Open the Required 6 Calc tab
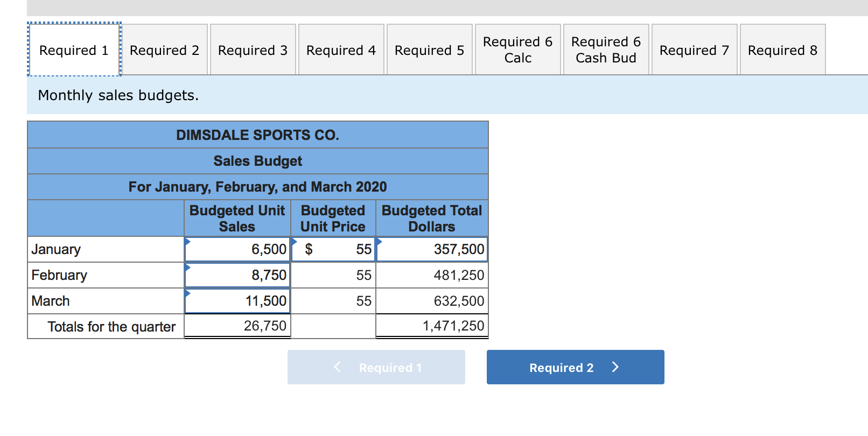 tap(518, 50)
